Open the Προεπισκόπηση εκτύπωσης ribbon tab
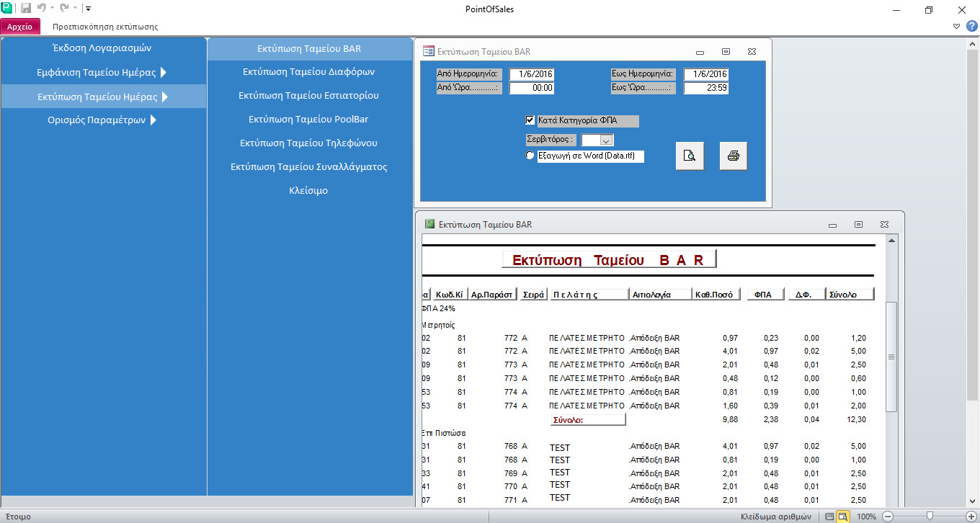The height and width of the screenshot is (523, 980). click(105, 27)
